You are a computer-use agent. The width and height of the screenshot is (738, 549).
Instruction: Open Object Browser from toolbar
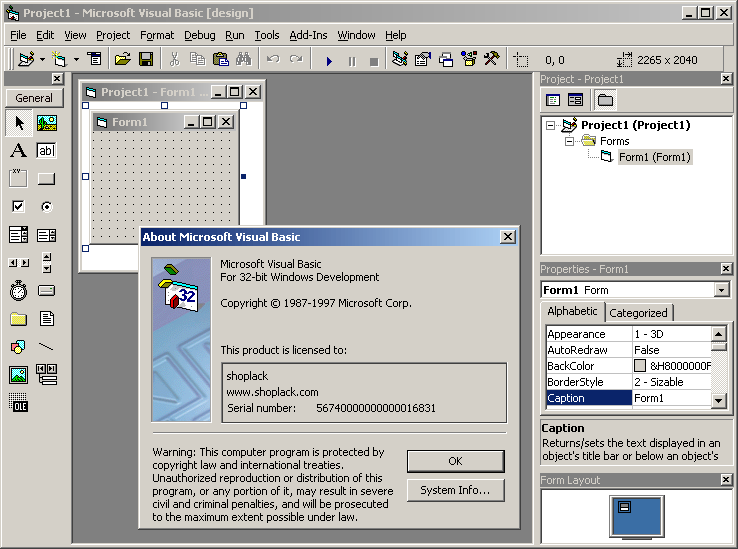469,59
